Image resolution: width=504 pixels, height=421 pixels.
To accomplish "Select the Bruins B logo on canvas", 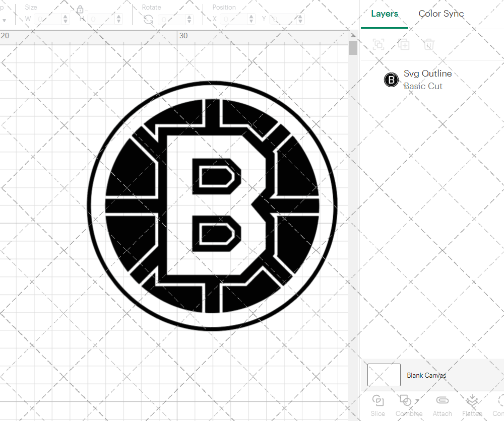I will [212, 205].
